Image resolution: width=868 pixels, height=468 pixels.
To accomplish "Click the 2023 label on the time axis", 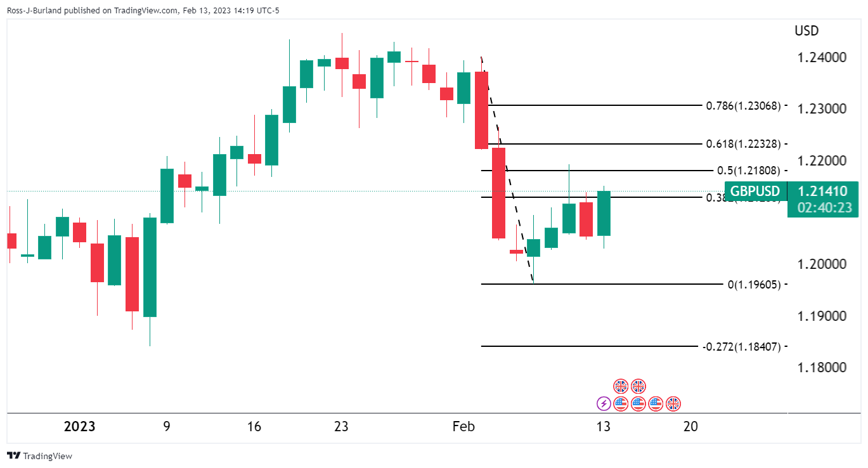I will [x=80, y=426].
